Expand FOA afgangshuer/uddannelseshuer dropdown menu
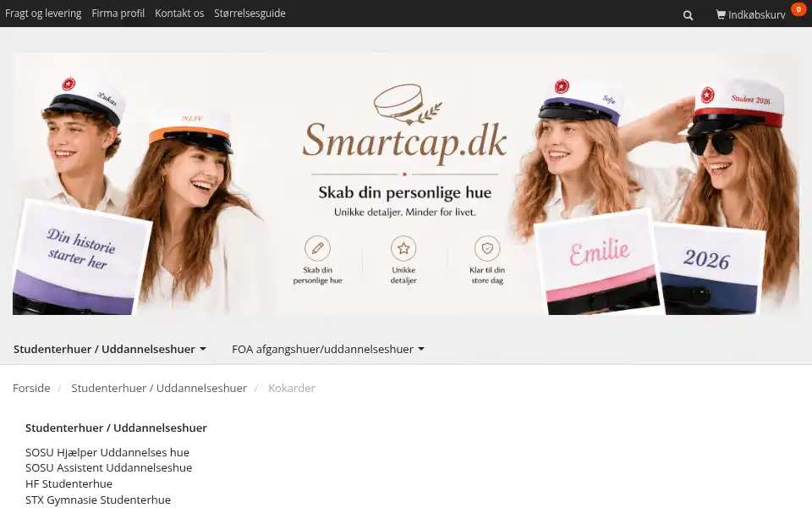The width and height of the screenshot is (812, 508). click(328, 349)
